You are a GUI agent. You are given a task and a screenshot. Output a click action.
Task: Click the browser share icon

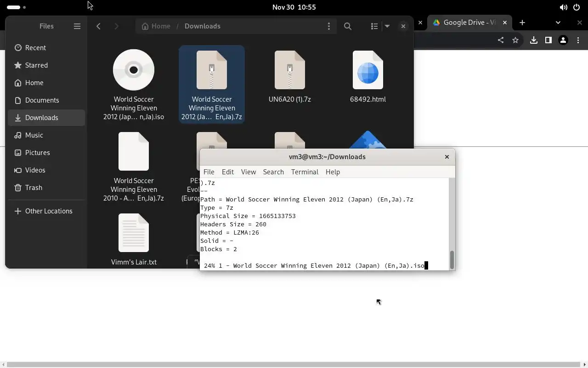(x=501, y=40)
